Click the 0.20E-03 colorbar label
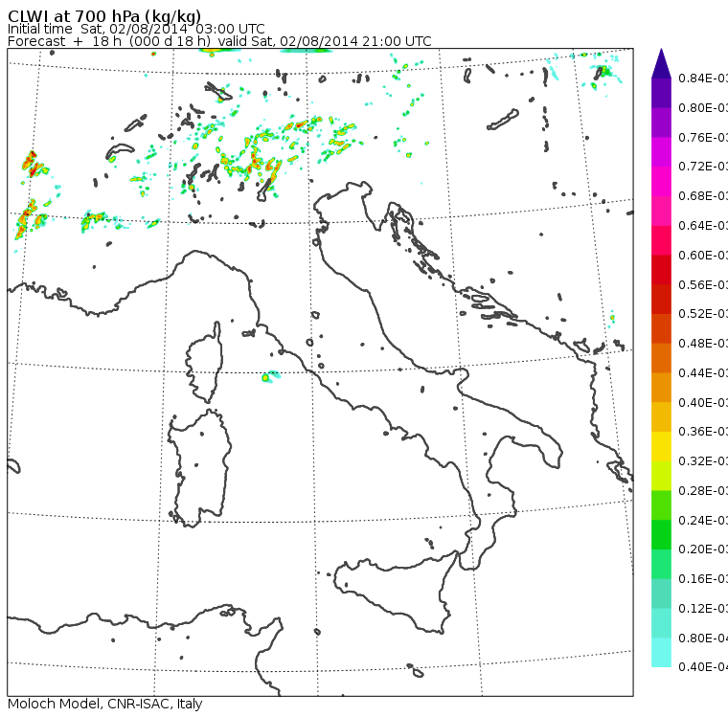 click(x=703, y=549)
